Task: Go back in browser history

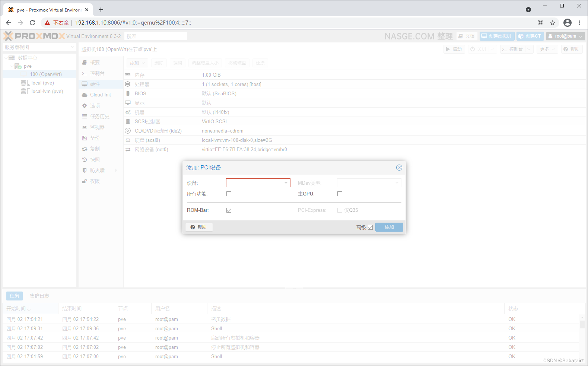Action: (x=9, y=23)
